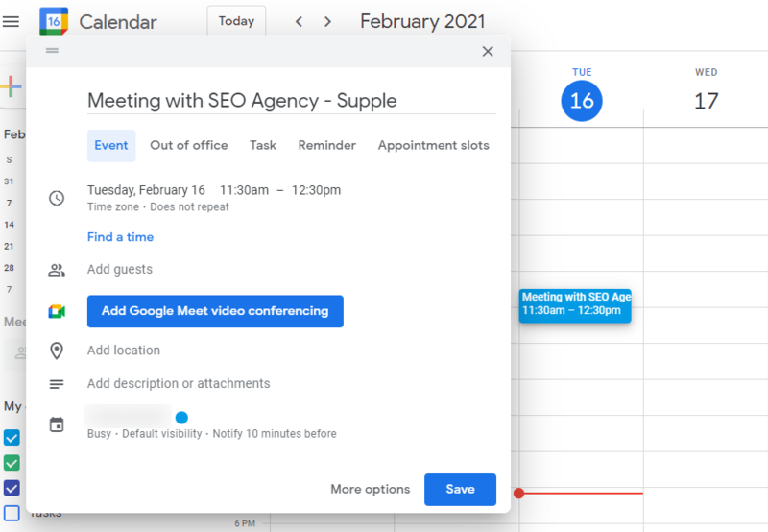Open the 11:30am start time dropdown

coord(244,190)
